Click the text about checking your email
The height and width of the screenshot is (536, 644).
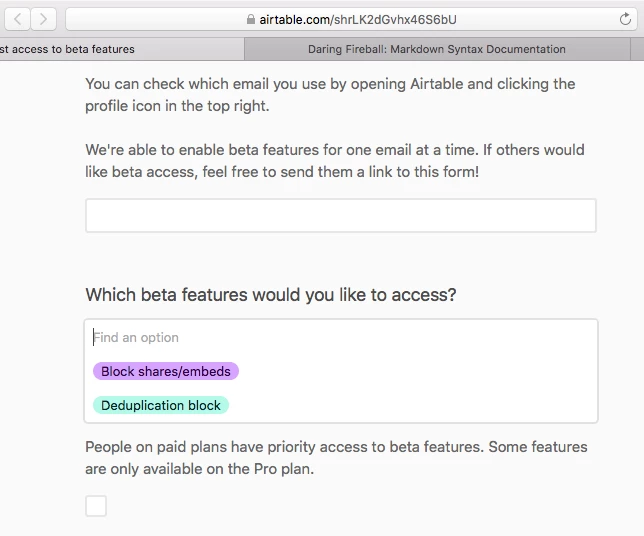tap(330, 95)
